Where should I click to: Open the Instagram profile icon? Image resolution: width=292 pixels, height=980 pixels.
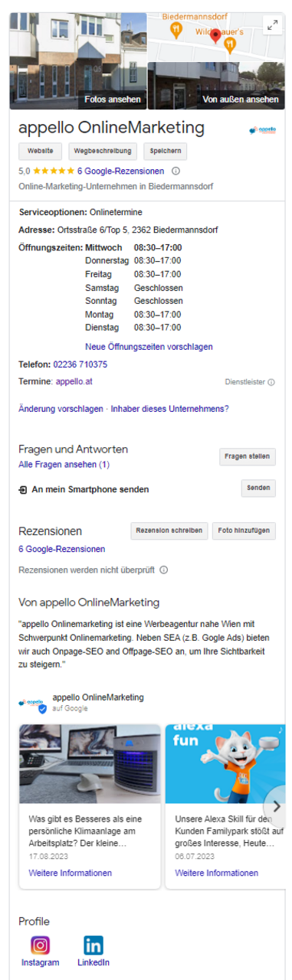click(40, 945)
